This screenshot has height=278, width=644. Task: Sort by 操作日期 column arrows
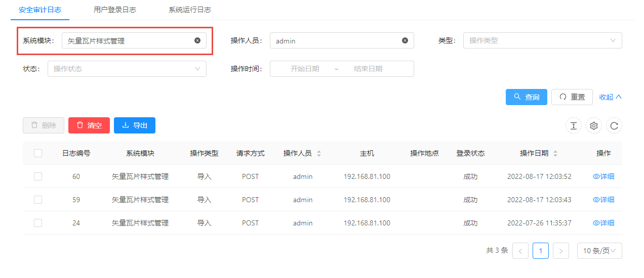click(555, 153)
